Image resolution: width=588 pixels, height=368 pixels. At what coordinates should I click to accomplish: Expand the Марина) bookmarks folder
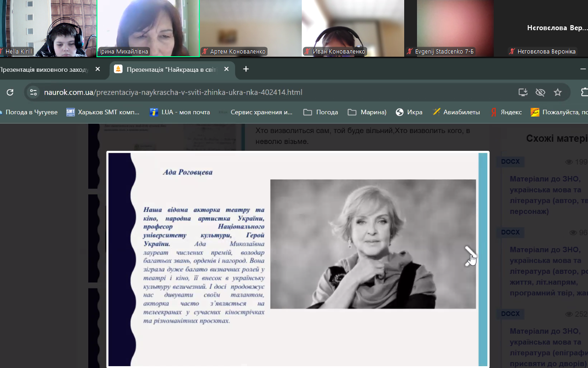pyautogui.click(x=367, y=112)
